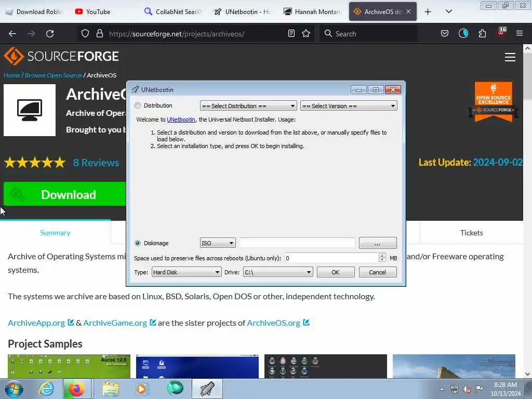Open the list all tabs chevron
The image size is (532, 399).
coord(448,11)
